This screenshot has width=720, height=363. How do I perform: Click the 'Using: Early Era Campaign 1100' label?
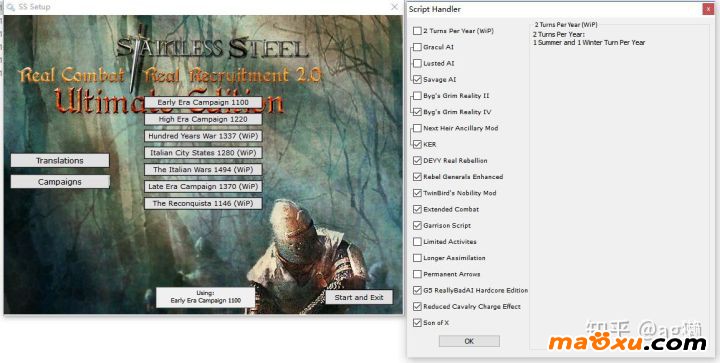[x=205, y=297]
